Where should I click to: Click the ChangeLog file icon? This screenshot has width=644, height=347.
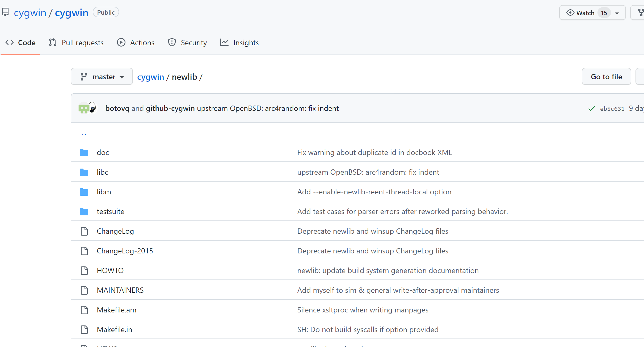pos(84,231)
